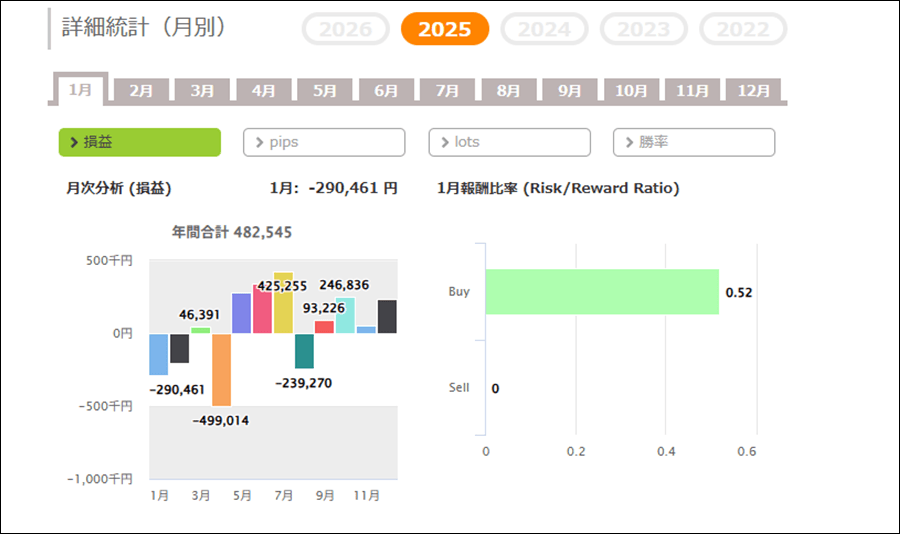Click the pink June profit bar
The height and width of the screenshot is (534, 900).
[262, 310]
